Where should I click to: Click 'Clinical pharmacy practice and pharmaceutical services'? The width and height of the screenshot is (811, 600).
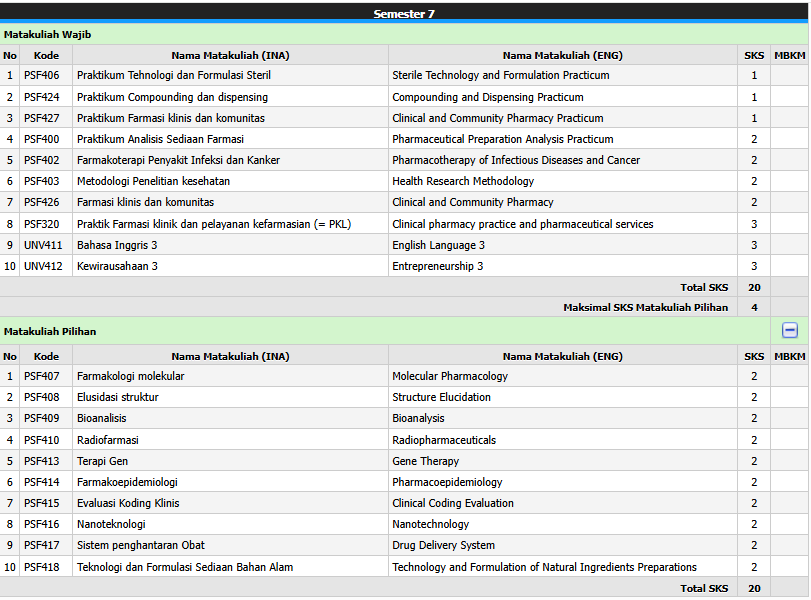(523, 224)
